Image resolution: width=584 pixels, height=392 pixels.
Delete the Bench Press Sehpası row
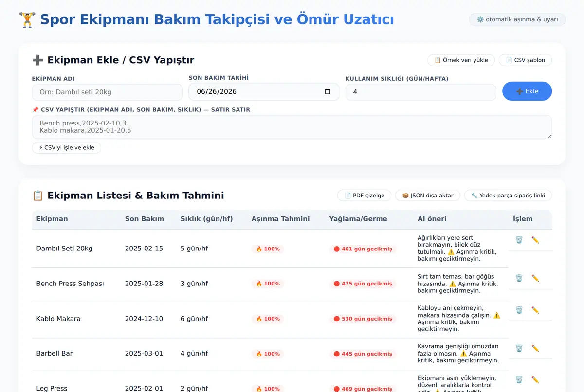(x=519, y=278)
